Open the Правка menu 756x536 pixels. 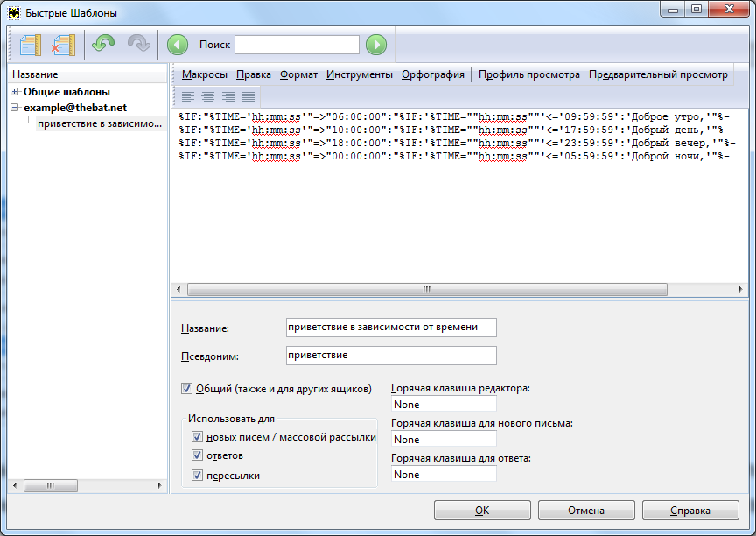coord(254,74)
